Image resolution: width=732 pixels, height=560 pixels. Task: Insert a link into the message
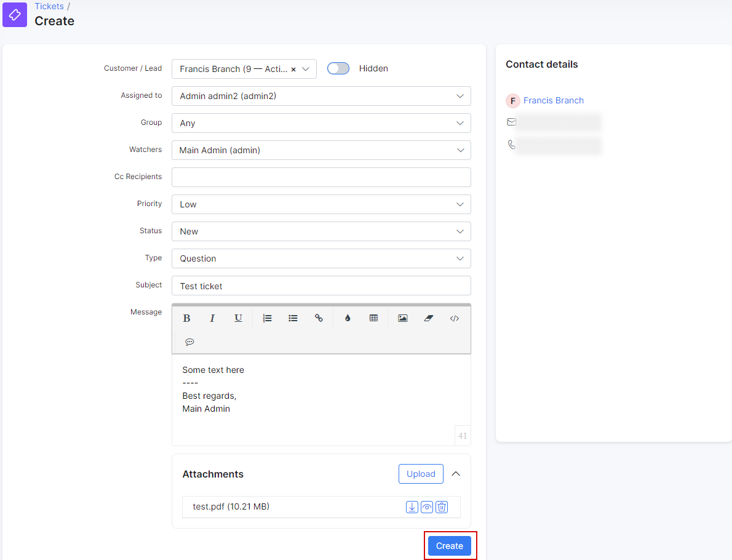click(x=319, y=318)
